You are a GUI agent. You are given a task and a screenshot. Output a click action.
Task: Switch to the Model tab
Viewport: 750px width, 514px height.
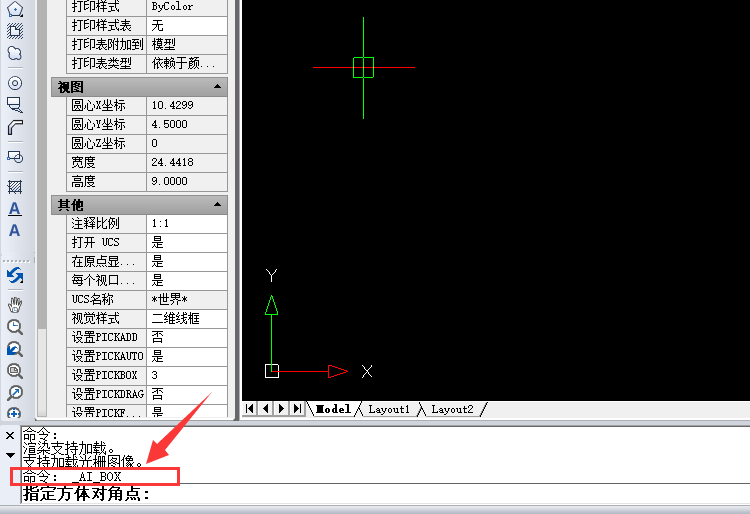pyautogui.click(x=333, y=409)
